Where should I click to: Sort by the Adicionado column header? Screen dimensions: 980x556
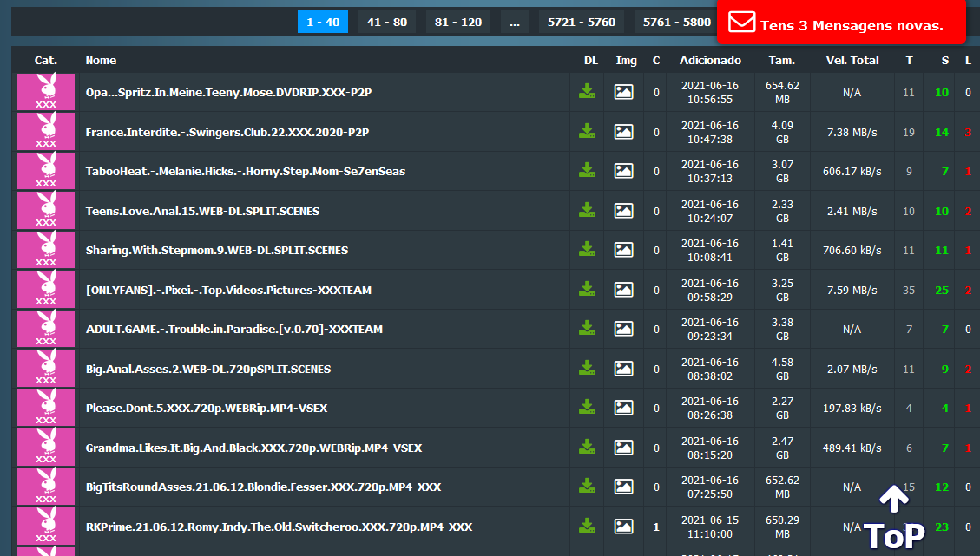[710, 61]
